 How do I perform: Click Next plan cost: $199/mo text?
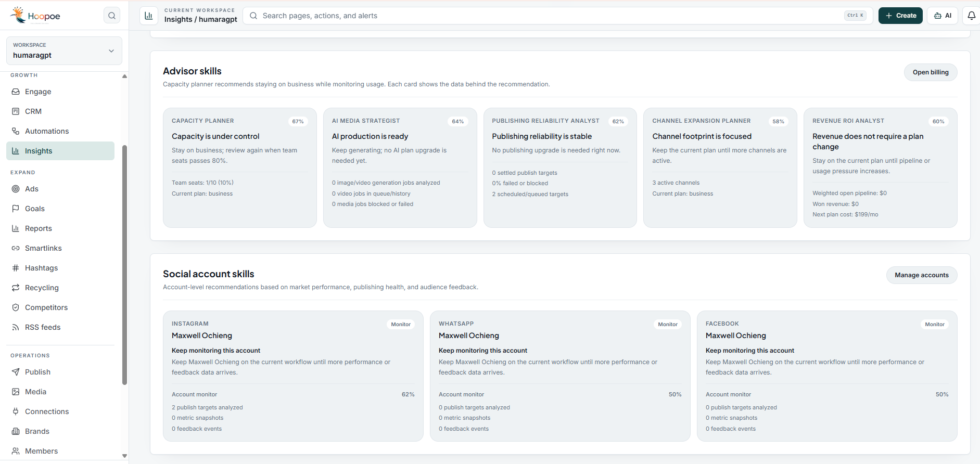click(x=845, y=214)
